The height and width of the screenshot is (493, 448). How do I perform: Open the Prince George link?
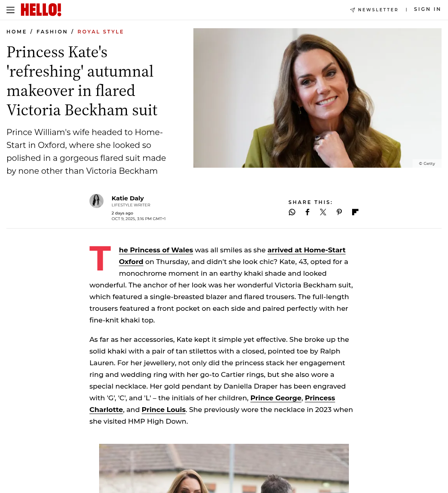click(x=276, y=398)
